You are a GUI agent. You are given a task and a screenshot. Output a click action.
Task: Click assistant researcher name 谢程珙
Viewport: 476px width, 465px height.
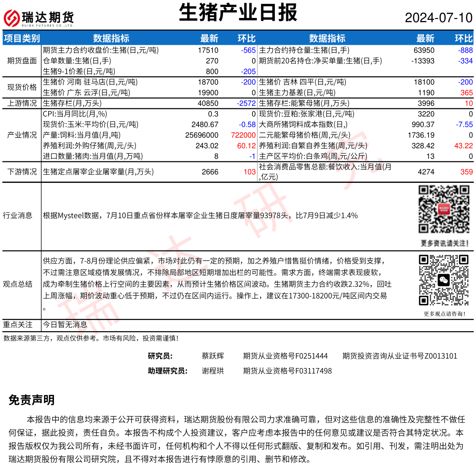coord(213,371)
